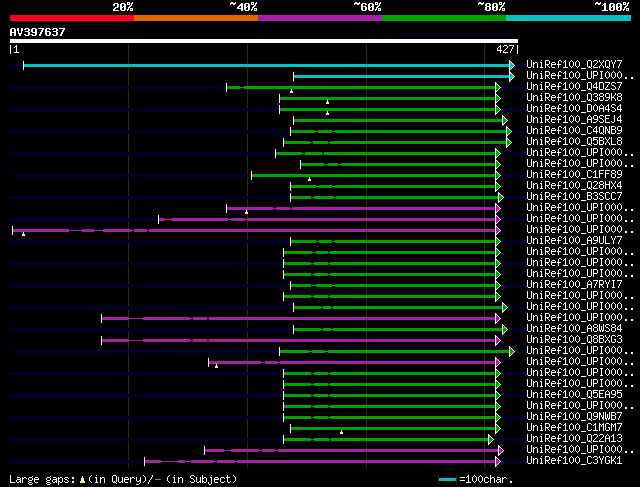This screenshot has height=487, width=640.
Task: Click the 20% legend label
Action: pos(123,7)
